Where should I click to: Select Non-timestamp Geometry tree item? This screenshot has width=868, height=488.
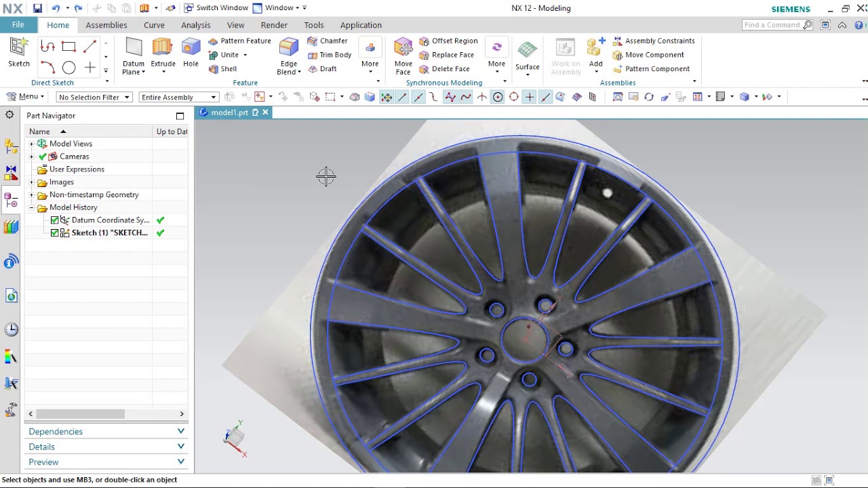94,195
